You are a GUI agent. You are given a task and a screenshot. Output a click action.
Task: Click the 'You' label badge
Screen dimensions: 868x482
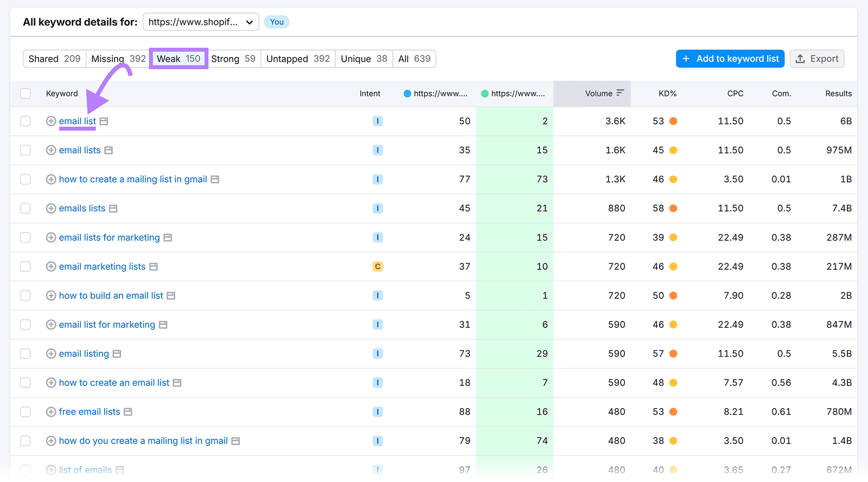(x=277, y=22)
